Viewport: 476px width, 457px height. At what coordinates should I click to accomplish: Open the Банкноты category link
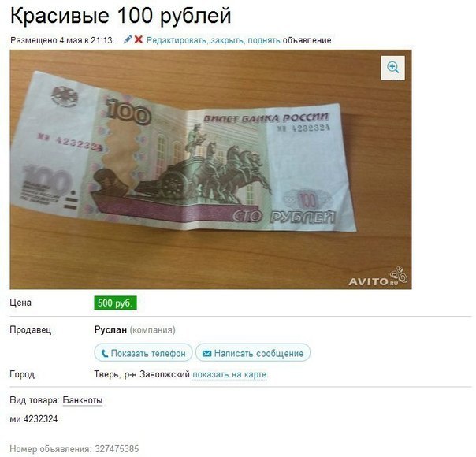[83, 400]
